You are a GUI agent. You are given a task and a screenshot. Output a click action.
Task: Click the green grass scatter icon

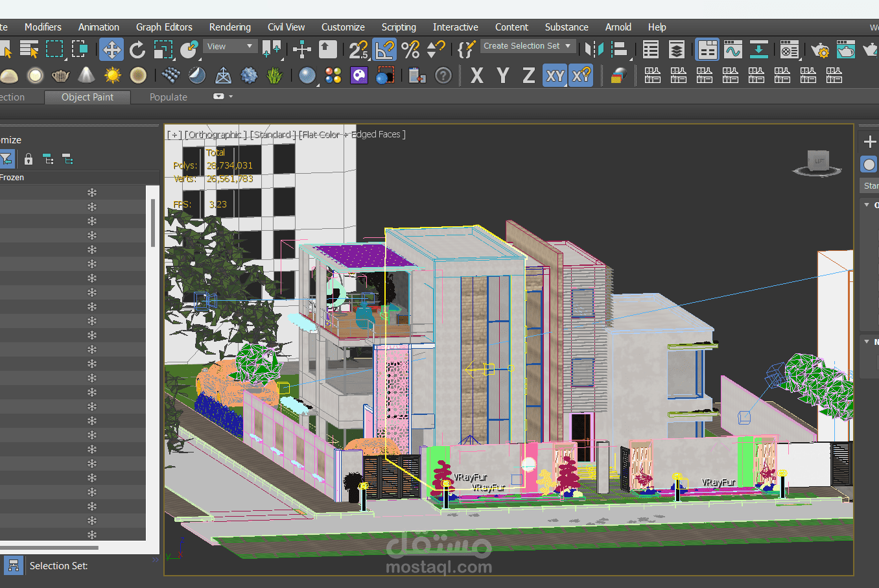click(275, 76)
